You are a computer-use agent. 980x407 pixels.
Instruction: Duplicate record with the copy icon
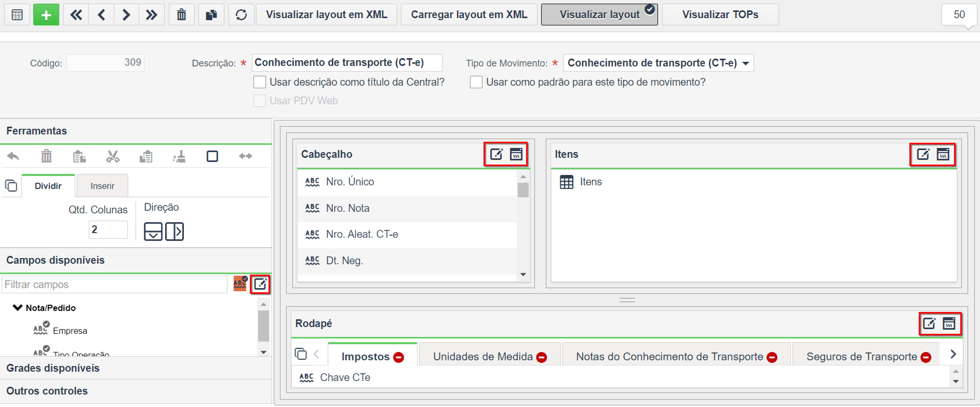211,15
